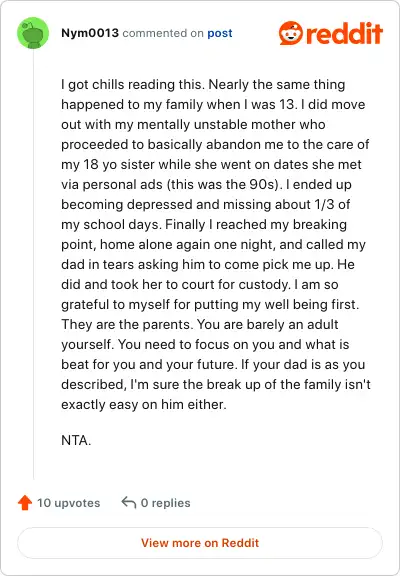Click the vertical comment thread line
Screen dimensions: 400x576
(x=33, y=264)
